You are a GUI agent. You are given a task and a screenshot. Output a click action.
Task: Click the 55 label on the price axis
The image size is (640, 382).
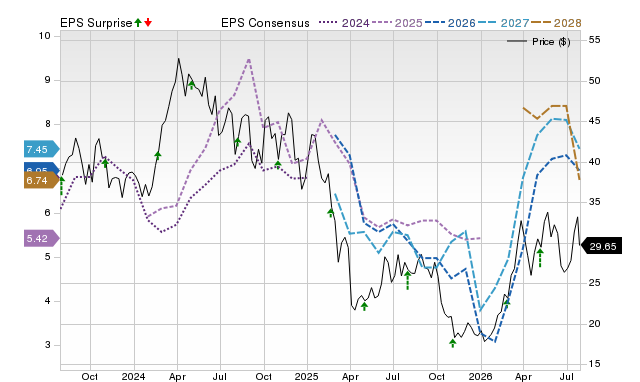(x=595, y=40)
